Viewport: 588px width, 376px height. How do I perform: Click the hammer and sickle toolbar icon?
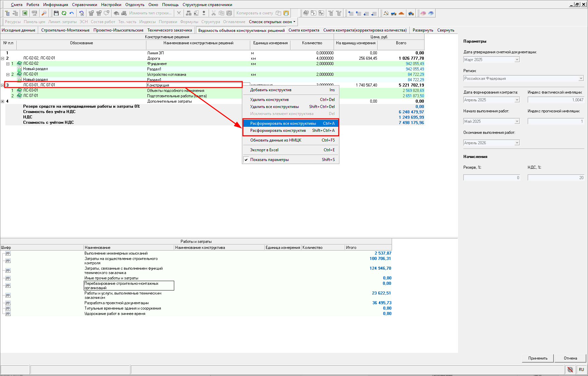click(386, 13)
